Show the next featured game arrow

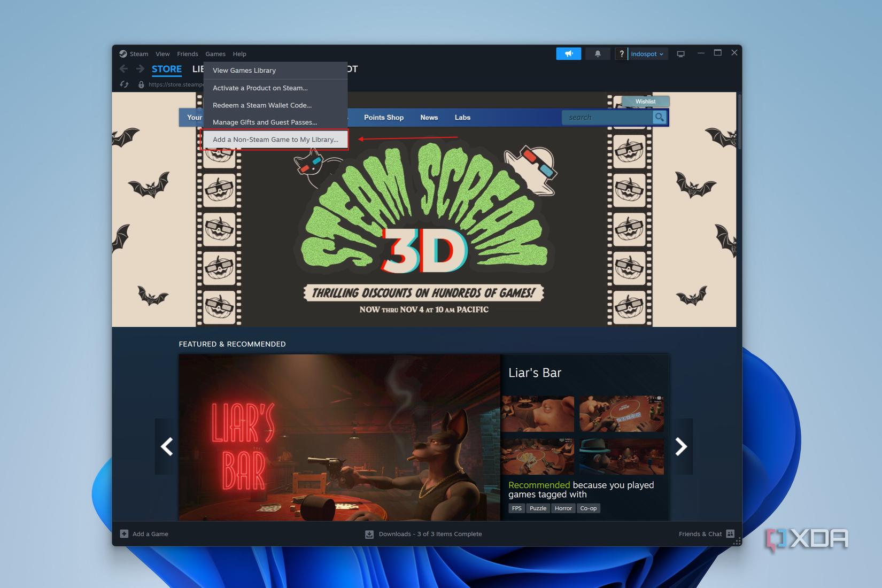point(681,446)
